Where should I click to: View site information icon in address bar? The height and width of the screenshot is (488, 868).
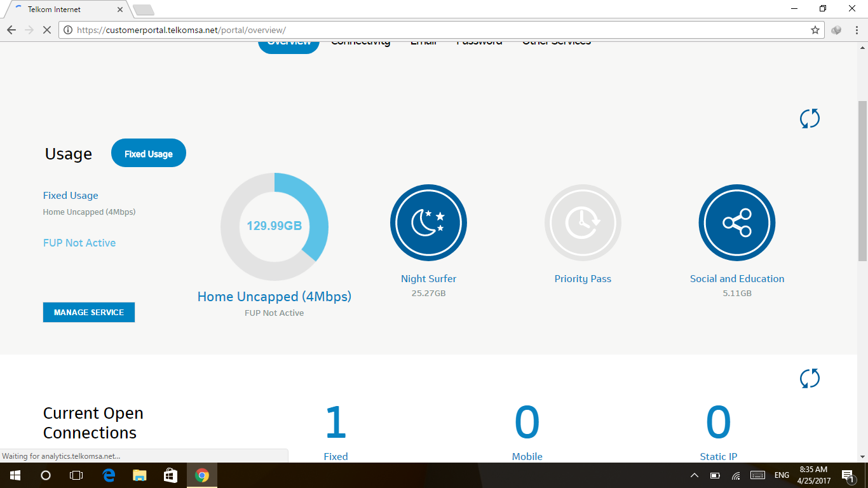68,30
